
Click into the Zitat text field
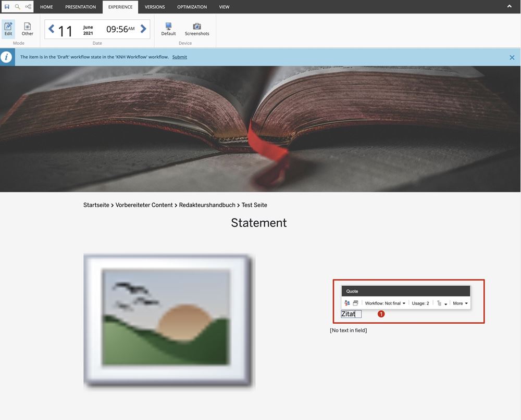click(351, 314)
